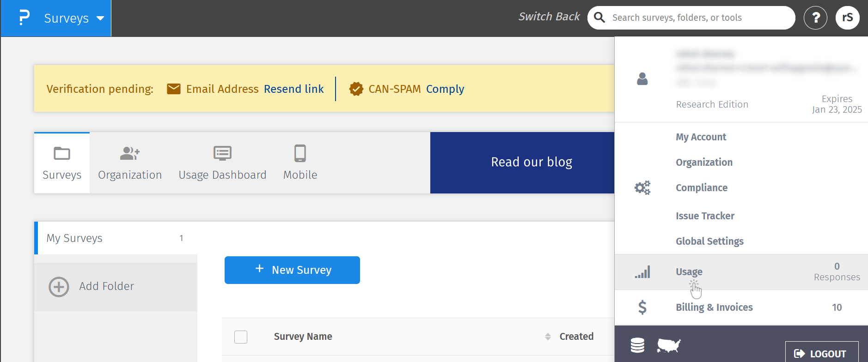Click the USA map icon
The height and width of the screenshot is (362, 868).
pos(669,345)
